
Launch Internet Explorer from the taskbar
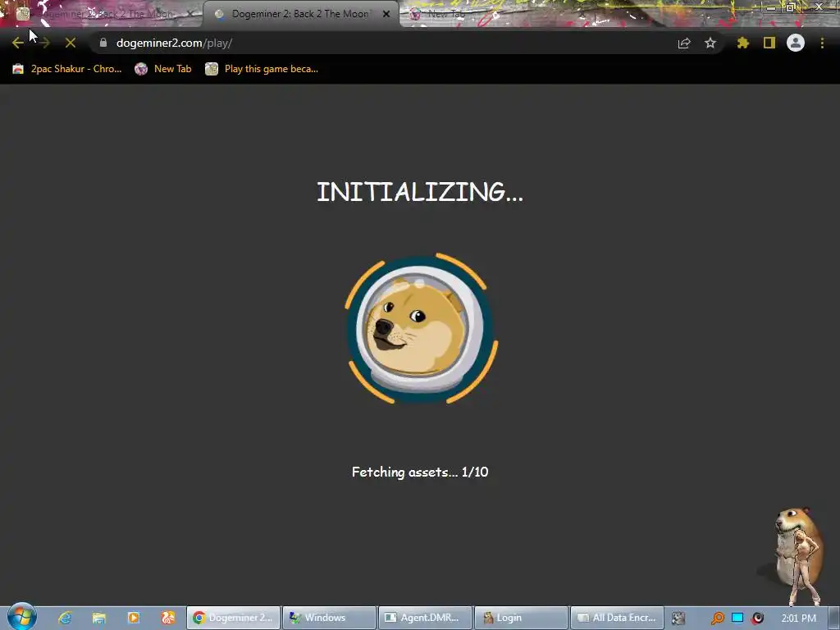tap(65, 618)
